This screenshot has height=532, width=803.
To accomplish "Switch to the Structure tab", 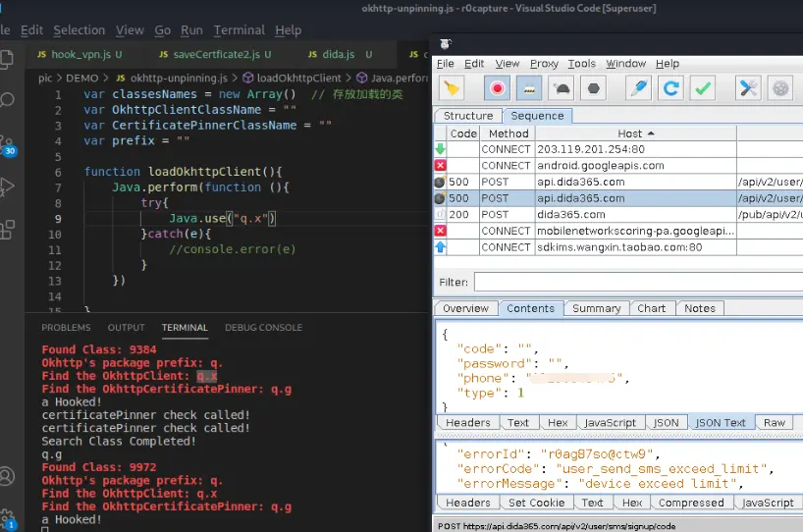I will (468, 116).
